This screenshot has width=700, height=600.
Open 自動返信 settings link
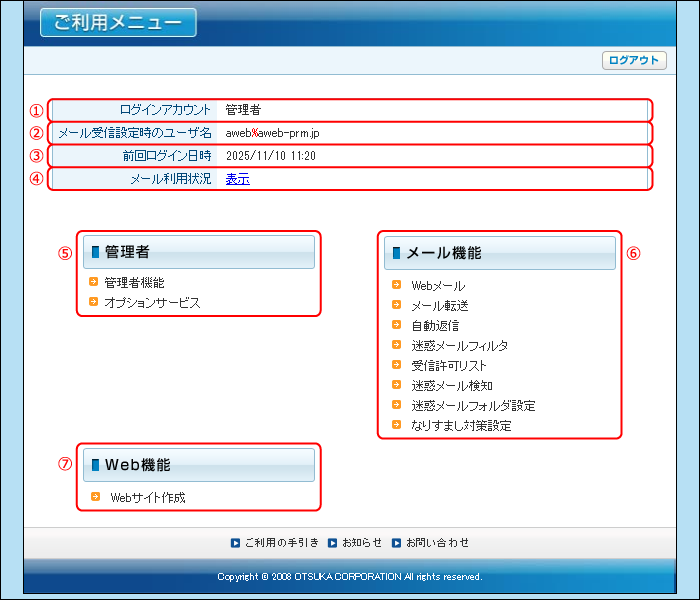coord(435,325)
